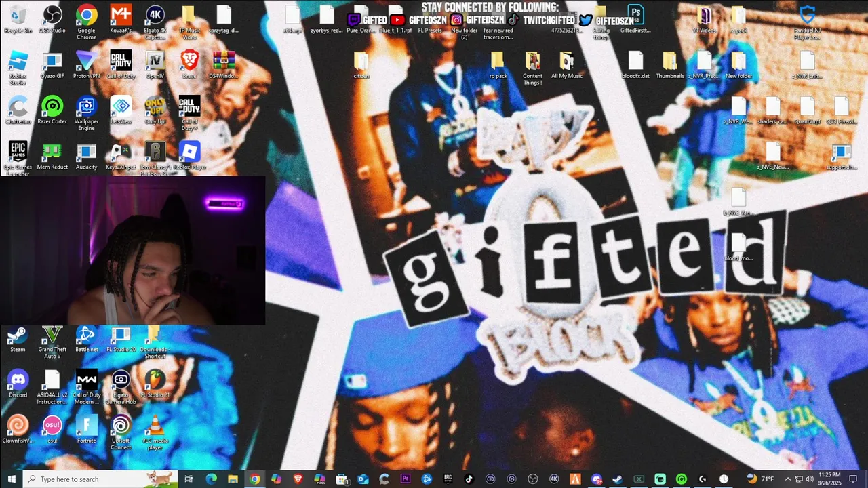Launch Only Up! game icon

tap(155, 110)
